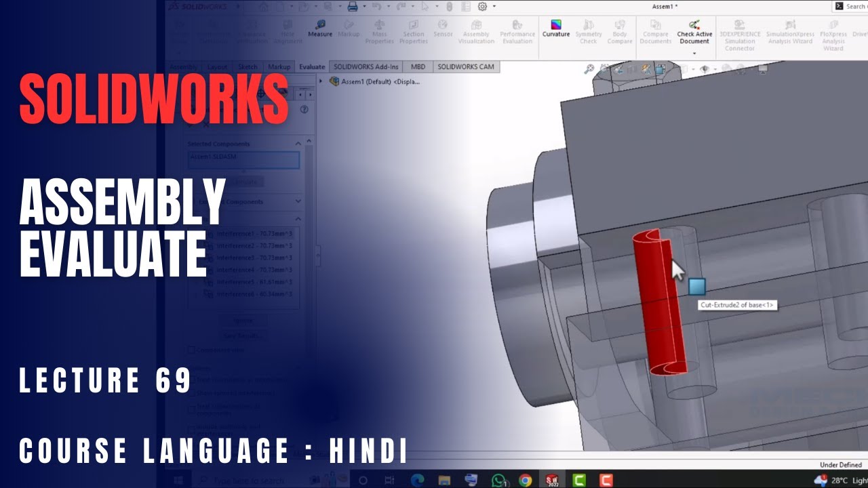The image size is (868, 488).
Task: Open Assembly Visualization
Action: tap(476, 33)
